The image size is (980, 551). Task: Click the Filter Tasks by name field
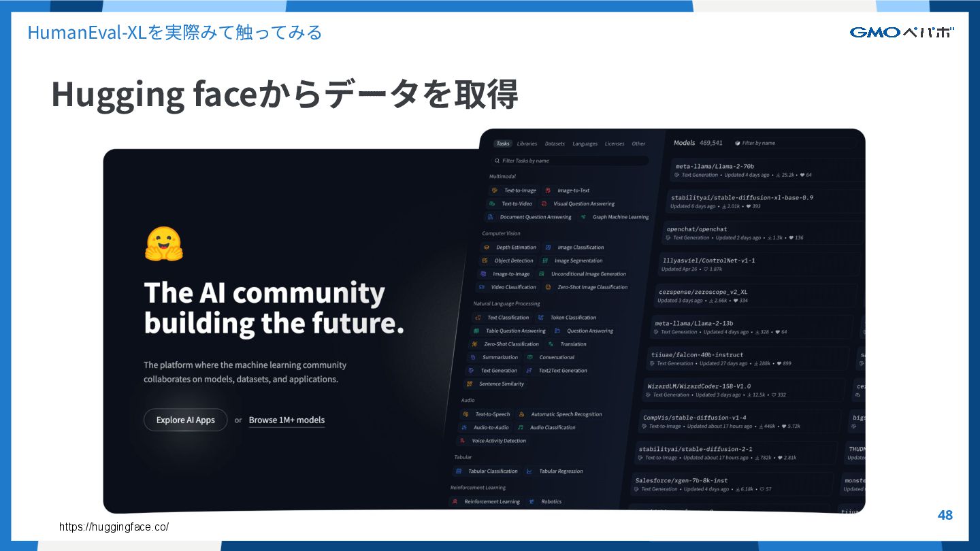pyautogui.click(x=570, y=161)
